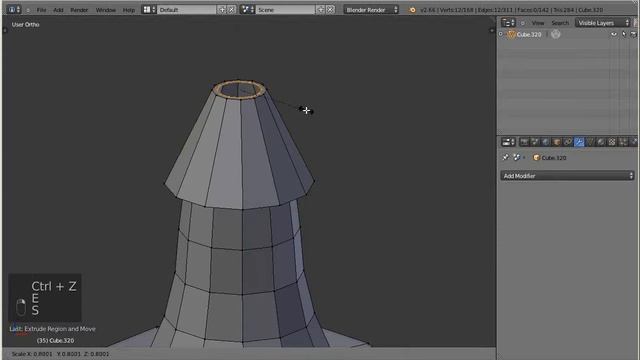Switch to the Object Constraints tab
The height and width of the screenshot is (360, 640).
click(x=568, y=142)
